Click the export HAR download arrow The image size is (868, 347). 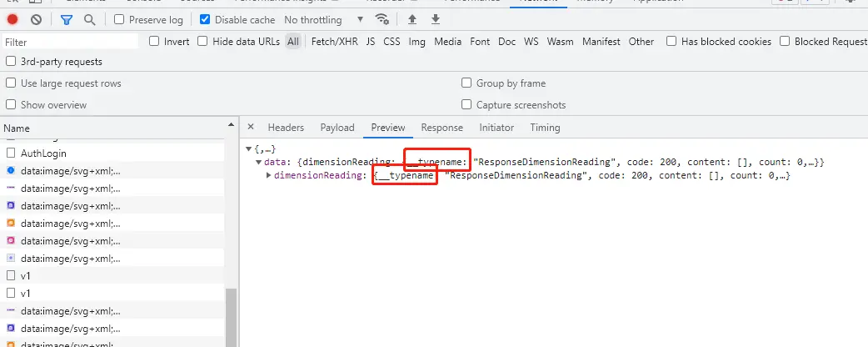[435, 19]
